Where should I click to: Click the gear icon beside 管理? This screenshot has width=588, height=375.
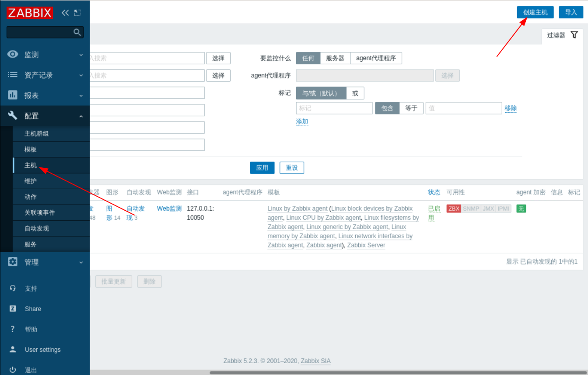(x=13, y=262)
